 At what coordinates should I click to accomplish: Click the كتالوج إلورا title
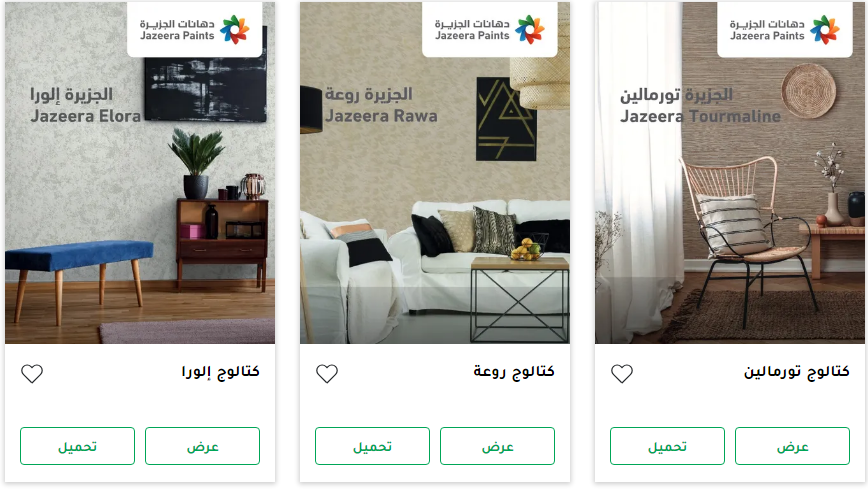point(221,372)
